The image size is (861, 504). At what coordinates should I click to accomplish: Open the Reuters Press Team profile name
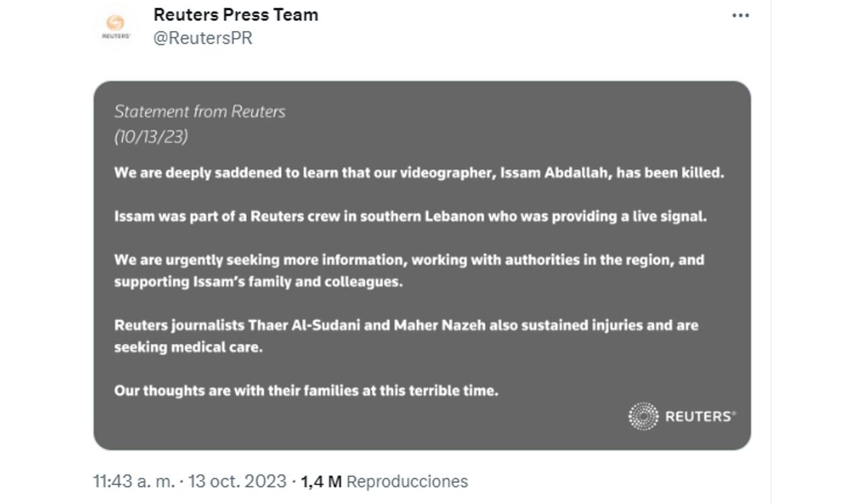pos(235,15)
